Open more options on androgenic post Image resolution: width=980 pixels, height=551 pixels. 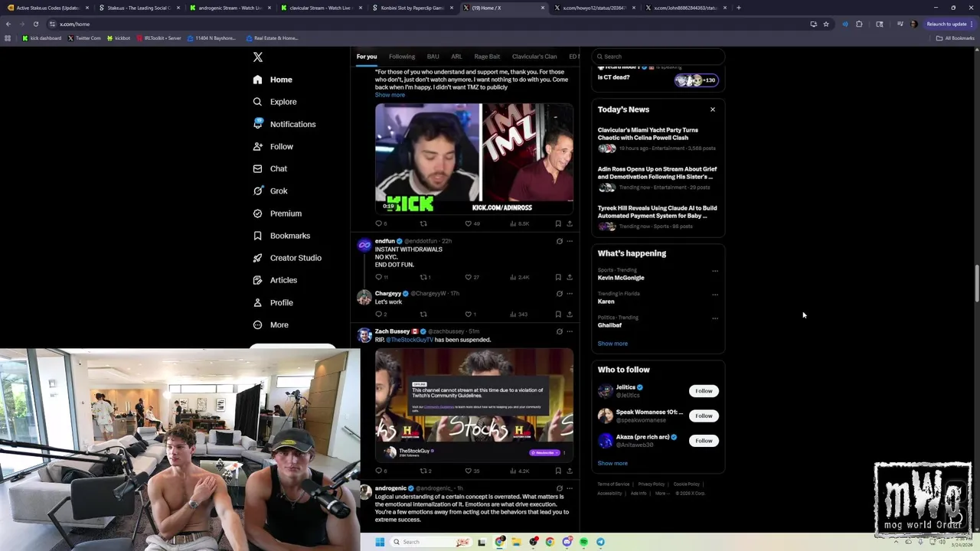[570, 488]
